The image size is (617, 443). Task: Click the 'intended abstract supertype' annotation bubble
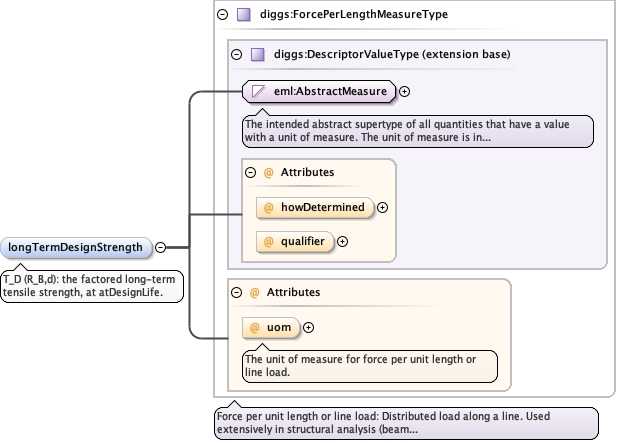[x=417, y=131]
